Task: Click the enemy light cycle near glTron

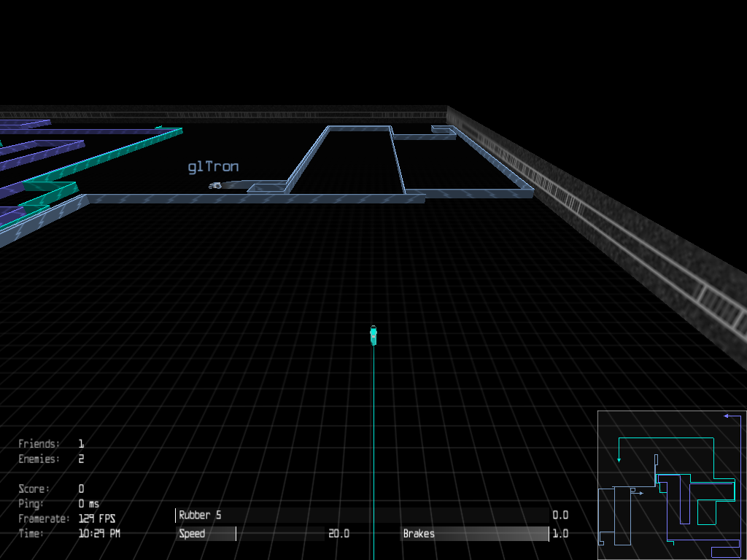Action: [215, 186]
